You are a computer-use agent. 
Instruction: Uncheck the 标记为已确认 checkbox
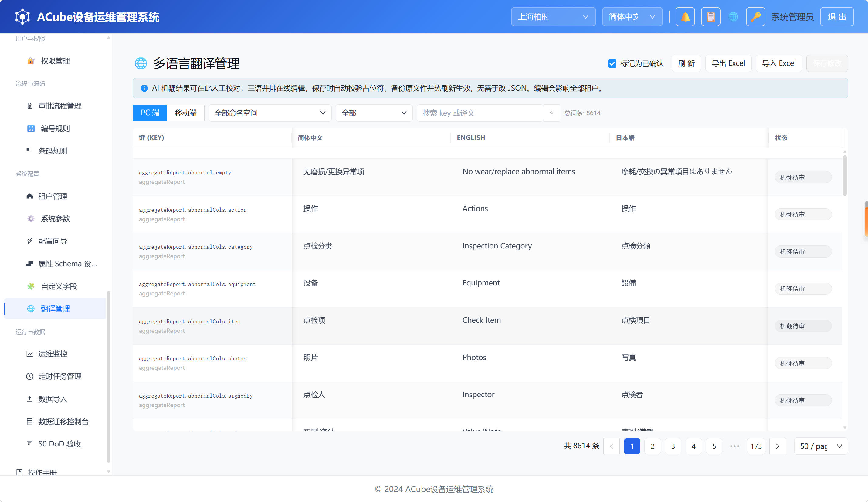tap(612, 63)
